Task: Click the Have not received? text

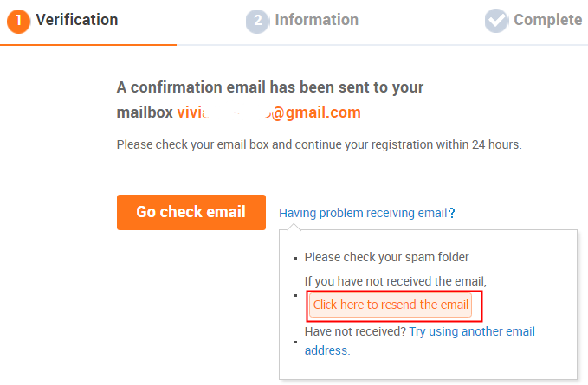Action: tap(355, 331)
